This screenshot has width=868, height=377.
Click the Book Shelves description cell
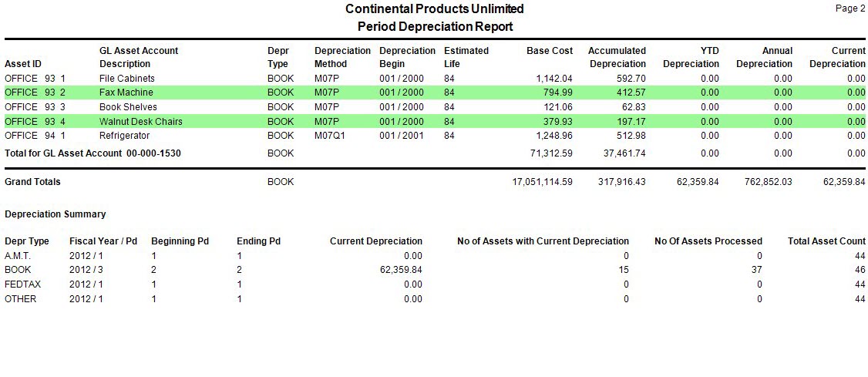coord(128,107)
